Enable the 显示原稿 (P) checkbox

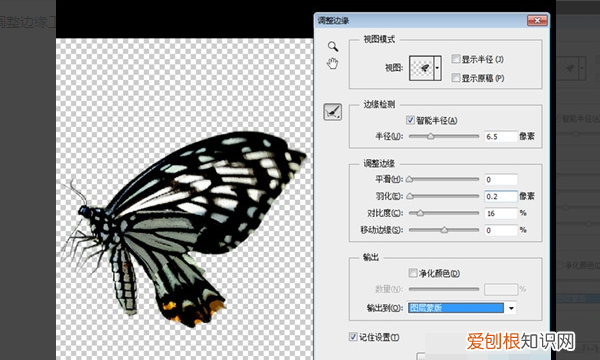pyautogui.click(x=456, y=78)
